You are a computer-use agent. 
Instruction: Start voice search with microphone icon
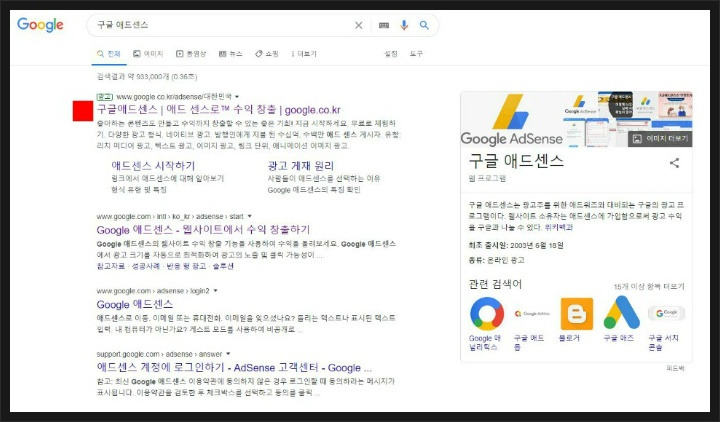click(404, 25)
